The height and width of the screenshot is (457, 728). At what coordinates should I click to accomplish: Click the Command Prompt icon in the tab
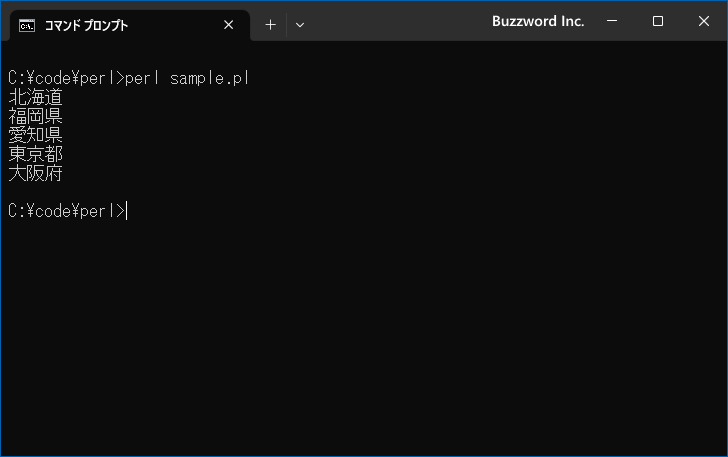(x=28, y=25)
